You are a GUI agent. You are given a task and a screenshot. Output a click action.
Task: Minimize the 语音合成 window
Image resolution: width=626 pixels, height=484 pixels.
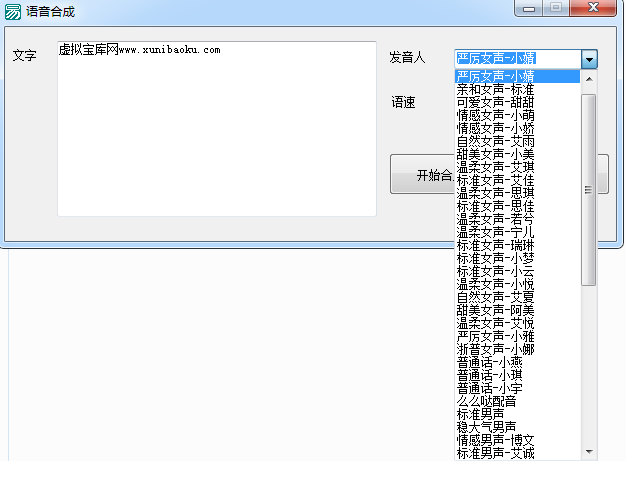pos(529,8)
